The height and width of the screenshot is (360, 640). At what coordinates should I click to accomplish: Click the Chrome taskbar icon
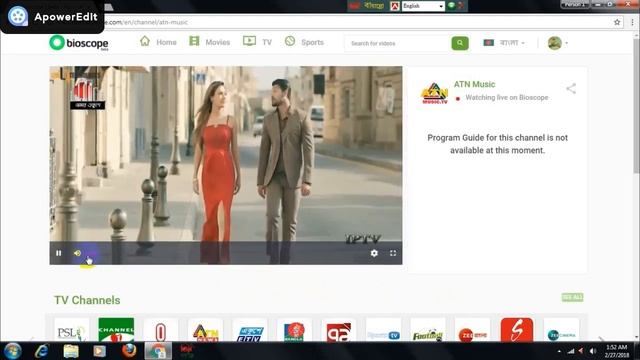tap(158, 351)
